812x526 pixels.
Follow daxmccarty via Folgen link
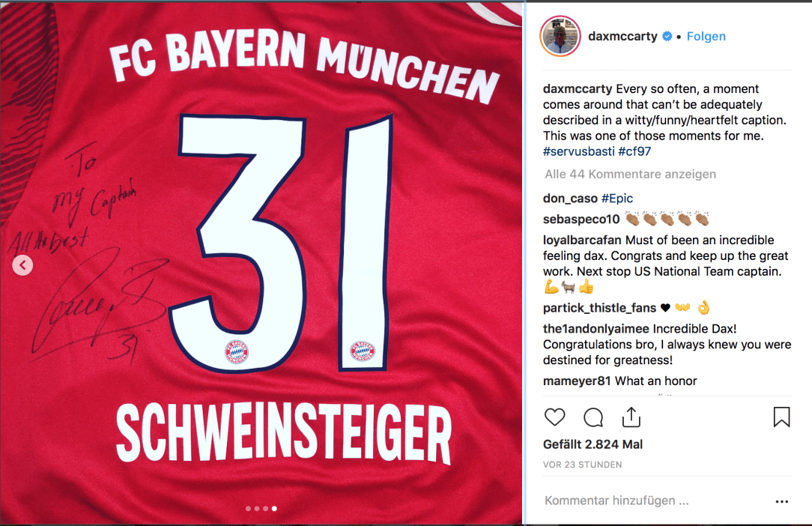706,36
